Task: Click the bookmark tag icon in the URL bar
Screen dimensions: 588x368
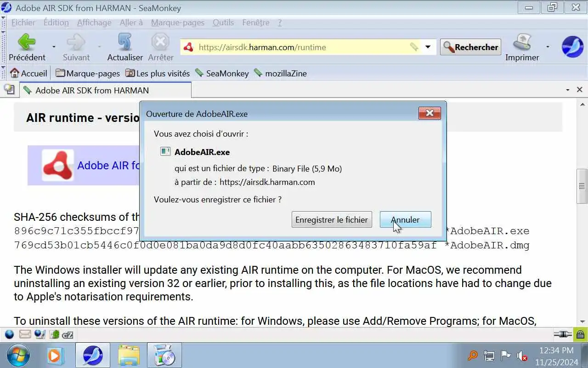Action: click(x=414, y=47)
